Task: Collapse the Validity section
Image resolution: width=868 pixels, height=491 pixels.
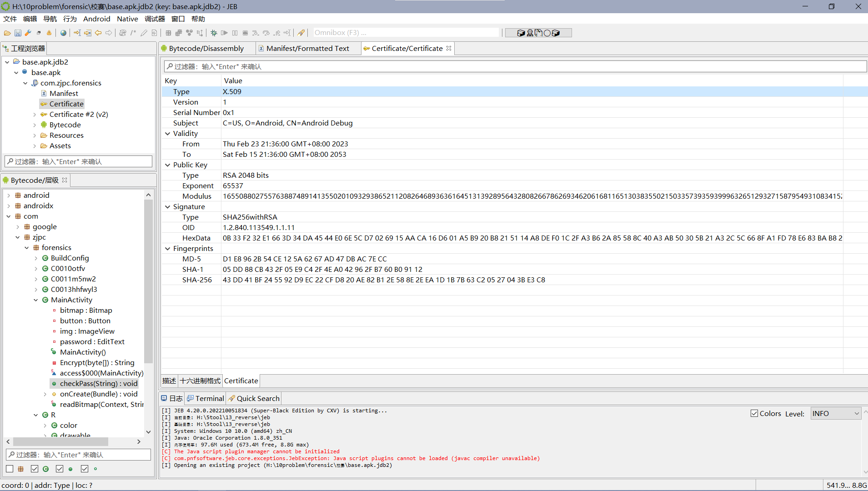Action: (x=168, y=134)
